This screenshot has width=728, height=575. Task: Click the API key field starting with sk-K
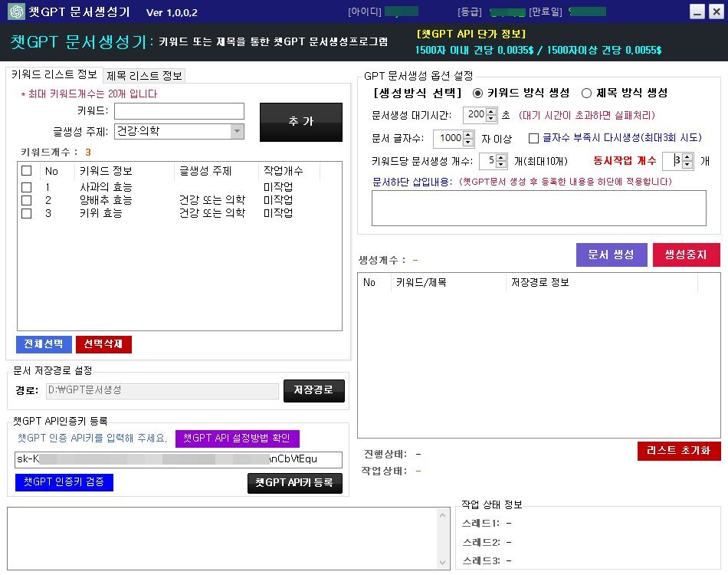coord(179,459)
